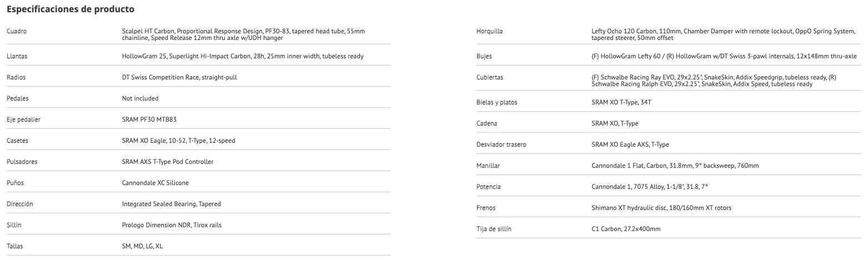Click the sizes value 'SM, MD, LG, XL'
Screen dimensions: 868x265
coord(142,246)
